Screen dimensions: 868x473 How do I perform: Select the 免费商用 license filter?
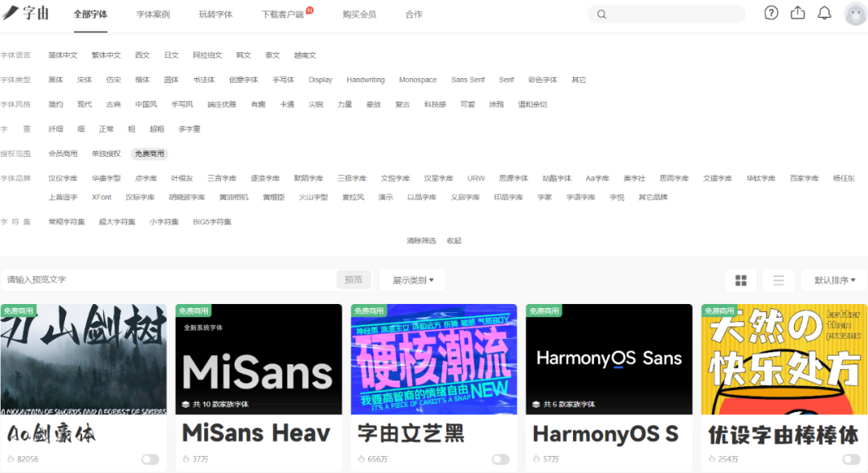149,154
